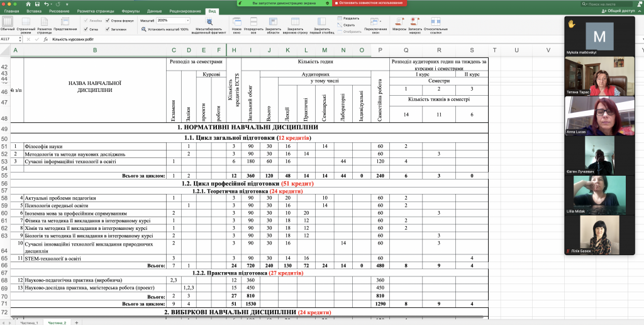This screenshot has width=644, height=325.
Task: Select the Страничный режим view icon
Action: click(26, 22)
